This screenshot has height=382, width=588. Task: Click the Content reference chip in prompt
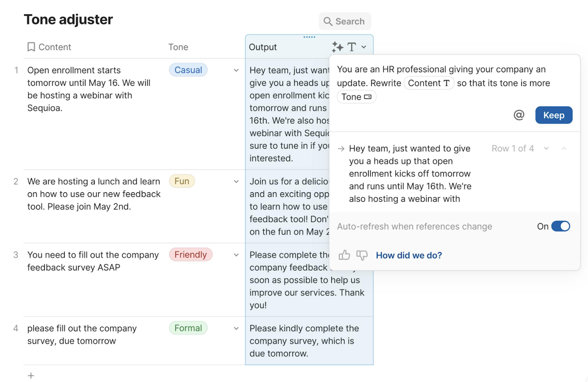[x=429, y=83]
